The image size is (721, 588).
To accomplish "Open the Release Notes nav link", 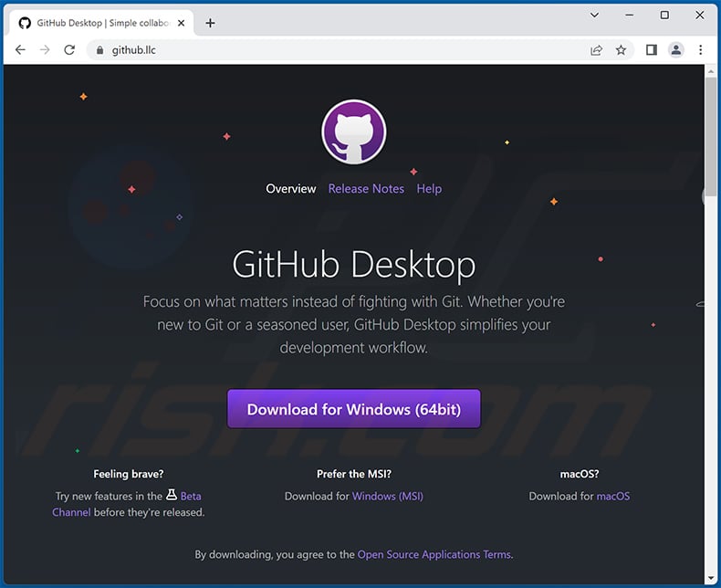I will (366, 189).
